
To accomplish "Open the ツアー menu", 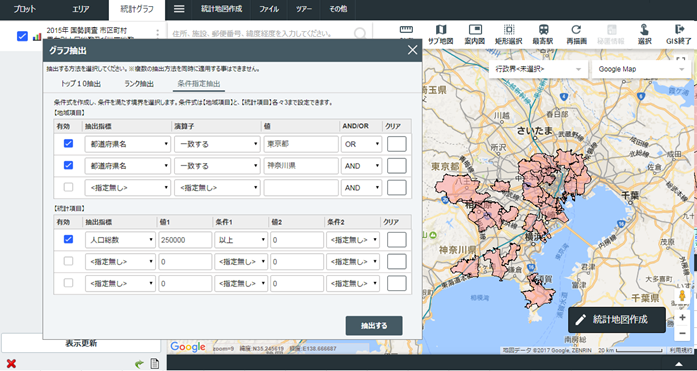I will click(304, 9).
